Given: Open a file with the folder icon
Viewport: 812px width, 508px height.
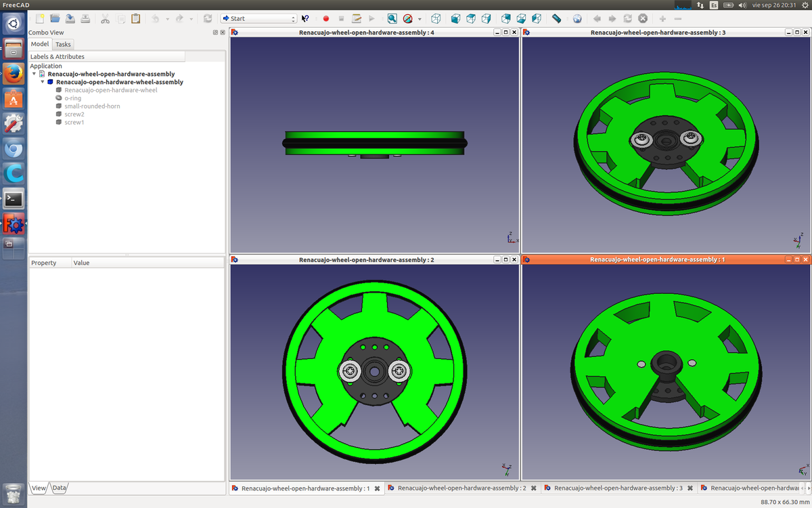Looking at the screenshot, I should (55, 18).
